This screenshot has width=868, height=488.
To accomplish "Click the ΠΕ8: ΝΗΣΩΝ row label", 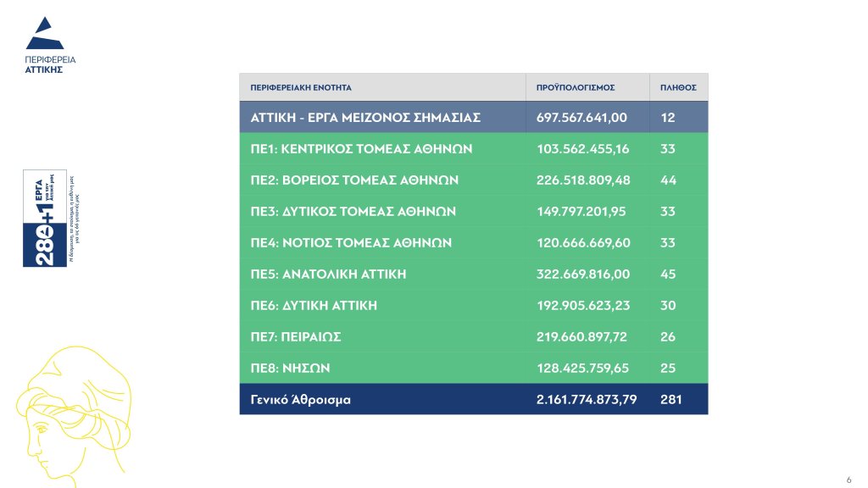I will click(x=290, y=368).
